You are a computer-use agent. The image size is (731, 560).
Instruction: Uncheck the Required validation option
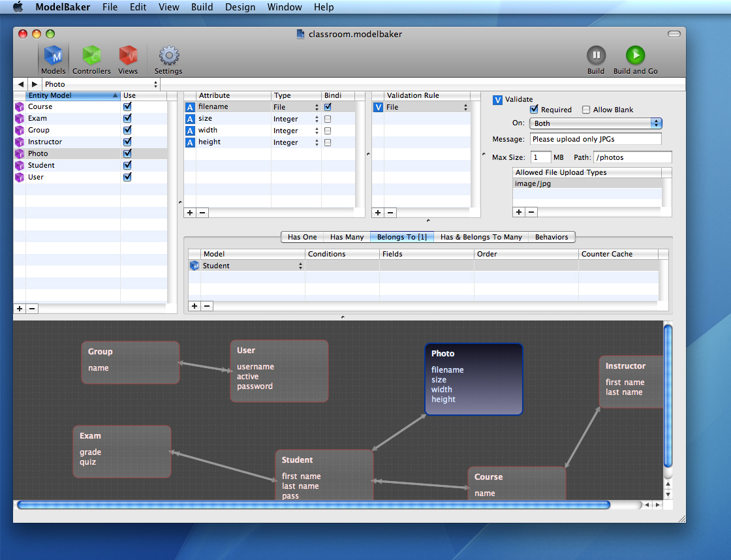coord(535,109)
